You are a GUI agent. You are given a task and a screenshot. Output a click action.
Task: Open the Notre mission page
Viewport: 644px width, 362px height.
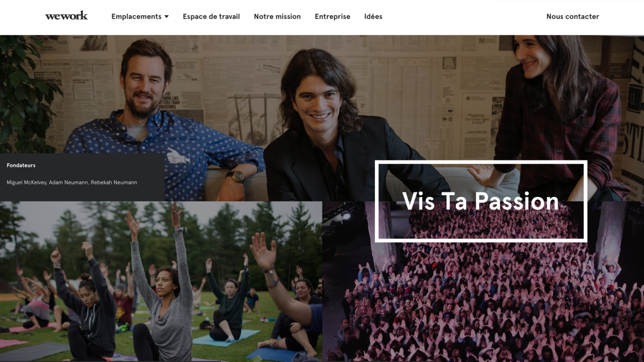tap(277, 17)
